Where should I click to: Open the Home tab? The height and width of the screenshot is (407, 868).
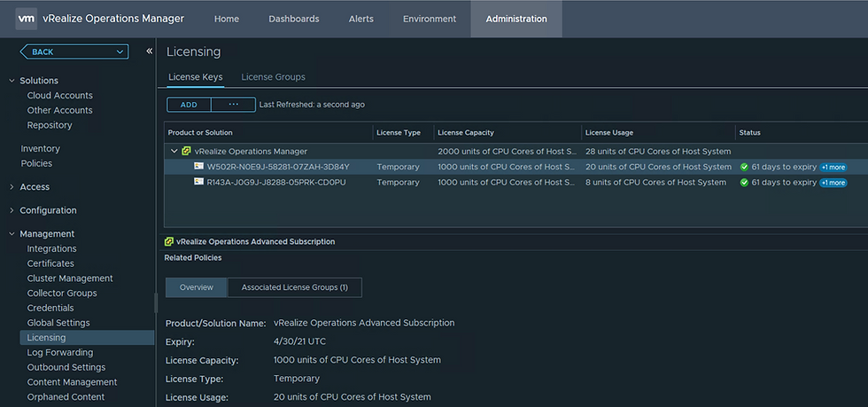pyautogui.click(x=227, y=19)
